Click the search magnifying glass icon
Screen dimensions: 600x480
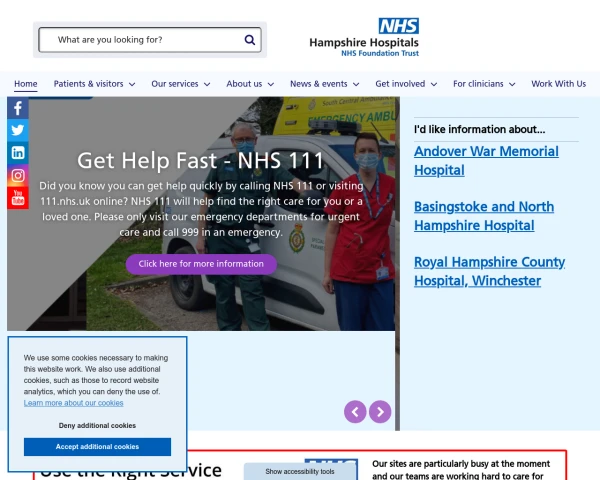(250, 40)
